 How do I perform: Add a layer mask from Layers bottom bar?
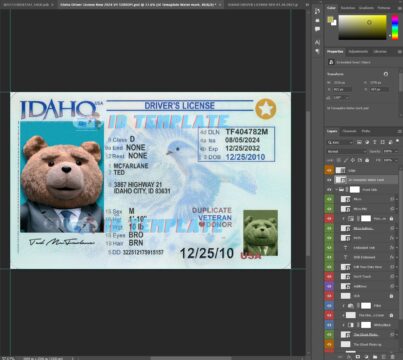358,357
